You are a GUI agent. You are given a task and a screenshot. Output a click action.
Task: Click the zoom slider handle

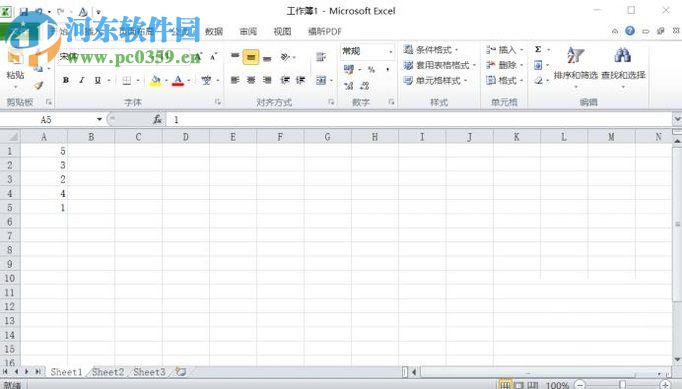(622, 385)
